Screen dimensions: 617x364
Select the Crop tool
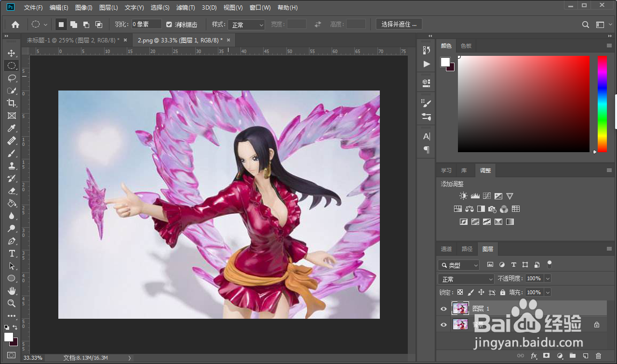pyautogui.click(x=12, y=103)
